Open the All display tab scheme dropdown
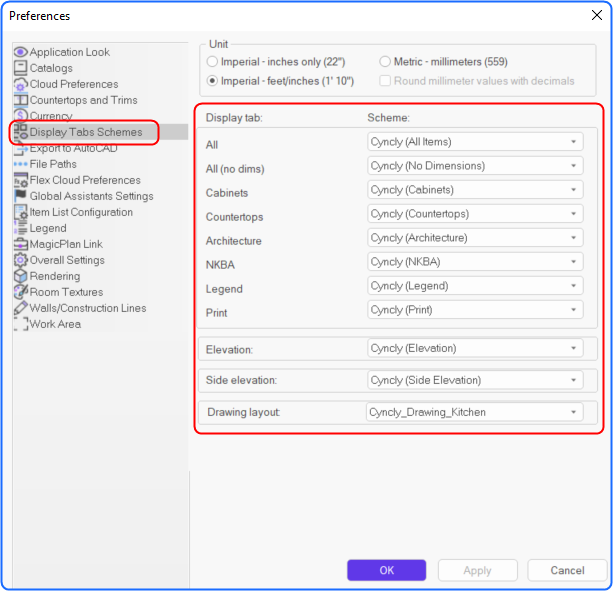613x591 pixels. tap(475, 141)
